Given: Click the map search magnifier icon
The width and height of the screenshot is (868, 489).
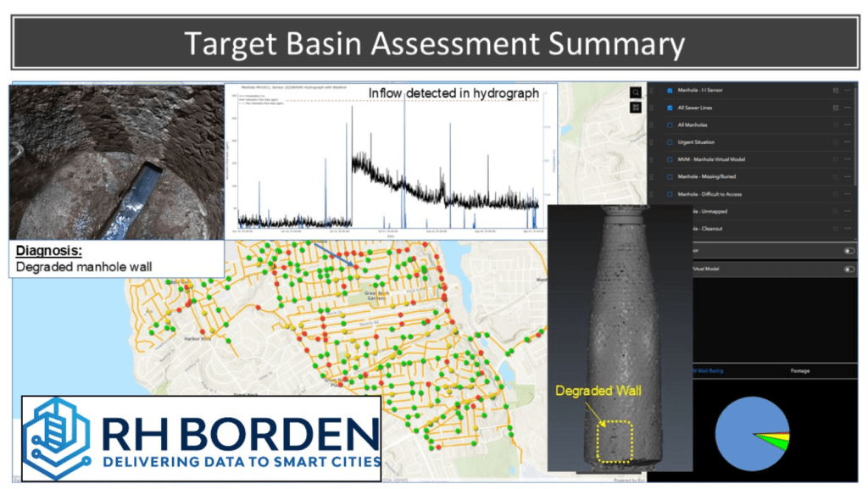Looking at the screenshot, I should (x=635, y=92).
